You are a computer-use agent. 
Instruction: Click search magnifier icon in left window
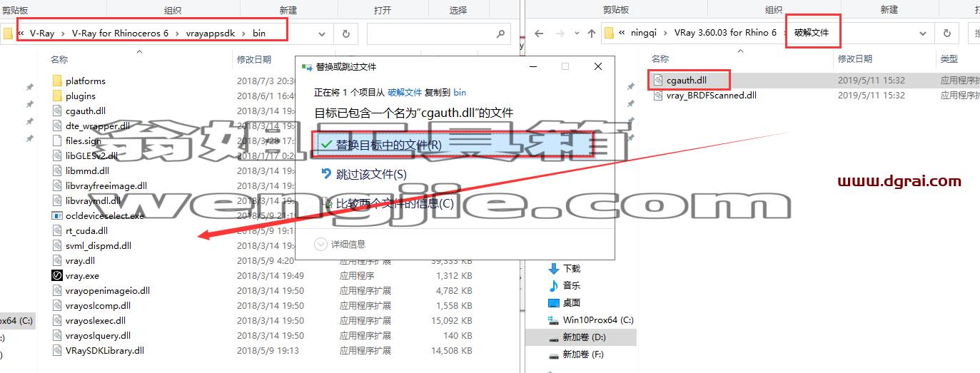pyautogui.click(x=501, y=34)
